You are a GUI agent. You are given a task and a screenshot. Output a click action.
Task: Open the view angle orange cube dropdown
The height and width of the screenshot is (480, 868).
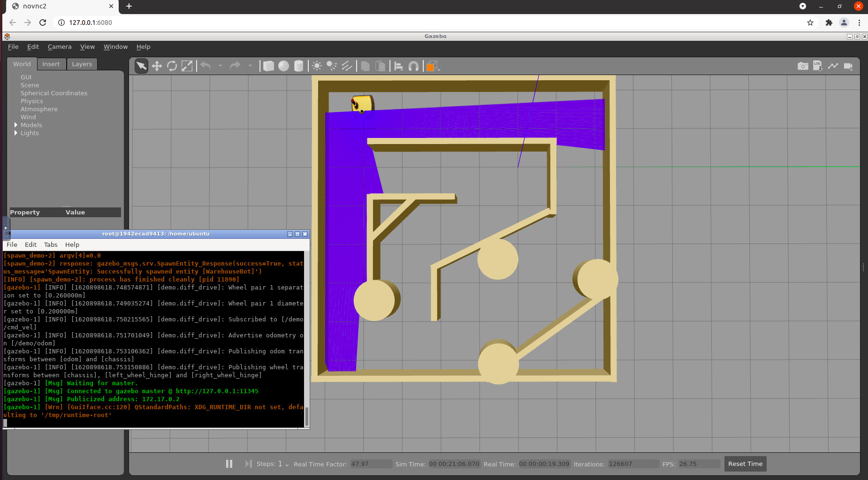coord(433,66)
